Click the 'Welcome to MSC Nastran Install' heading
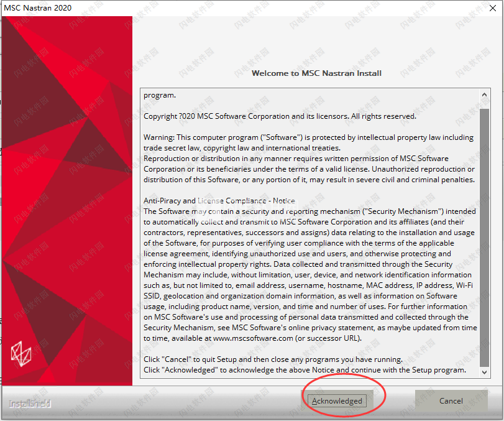 click(x=316, y=73)
